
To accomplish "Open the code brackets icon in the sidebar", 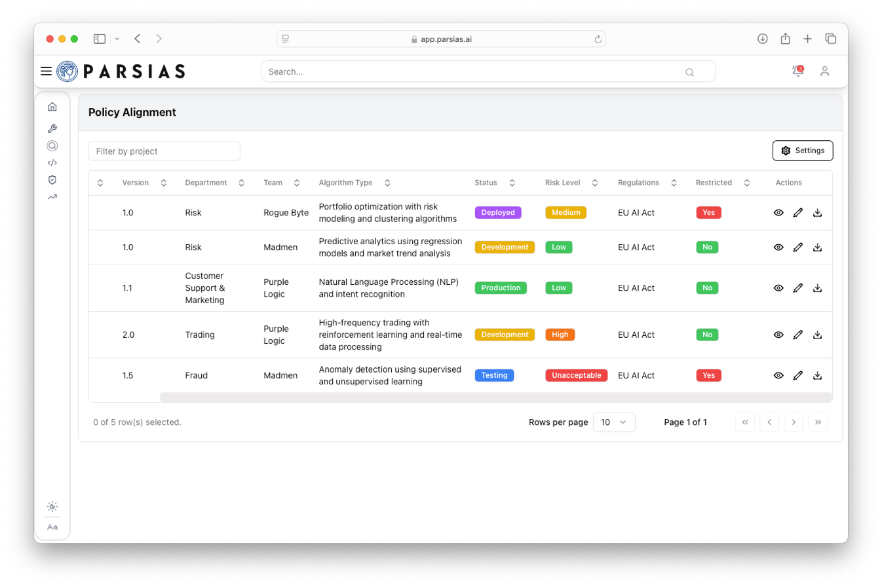I will (52, 163).
